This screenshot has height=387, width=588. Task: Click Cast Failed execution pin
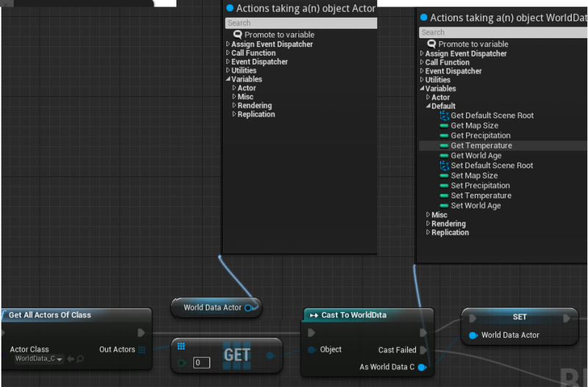click(x=423, y=350)
